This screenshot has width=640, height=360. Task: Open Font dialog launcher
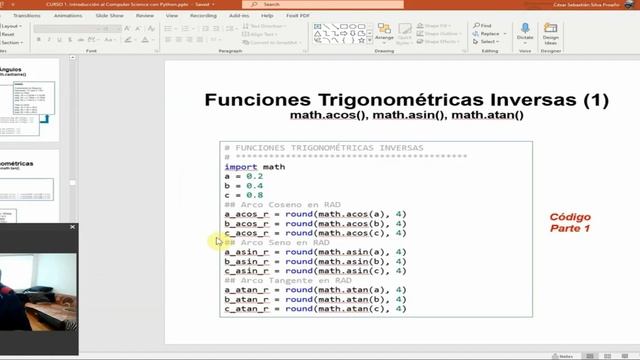pyautogui.click(x=157, y=51)
